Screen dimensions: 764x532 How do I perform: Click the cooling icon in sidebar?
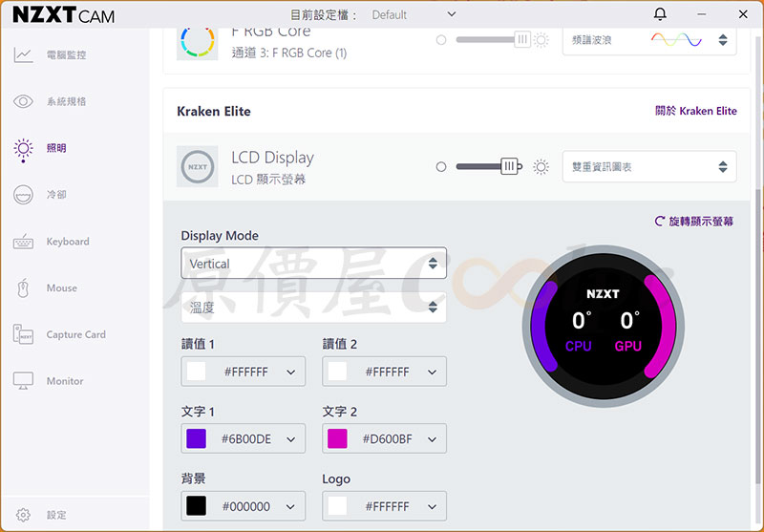point(23,195)
